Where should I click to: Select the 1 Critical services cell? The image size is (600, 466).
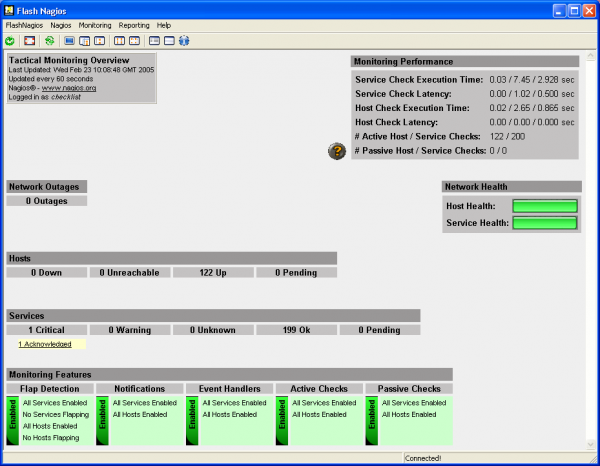[x=46, y=330]
